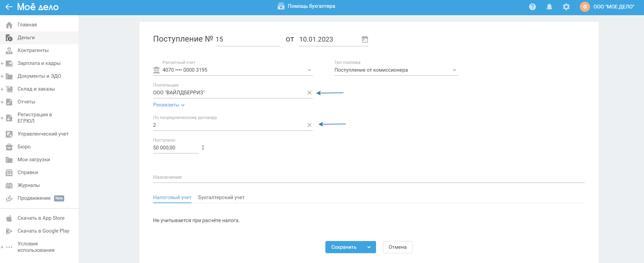Click the Управленческий учет icon
The height and width of the screenshot is (263, 644).
[9, 134]
